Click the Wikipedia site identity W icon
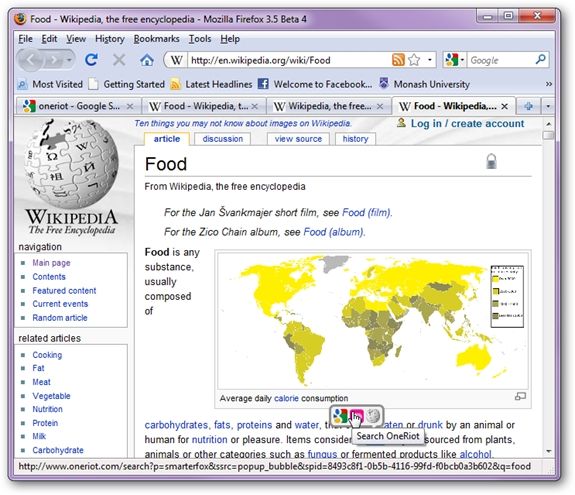Viewport: 575px width, 495px height. point(176,60)
